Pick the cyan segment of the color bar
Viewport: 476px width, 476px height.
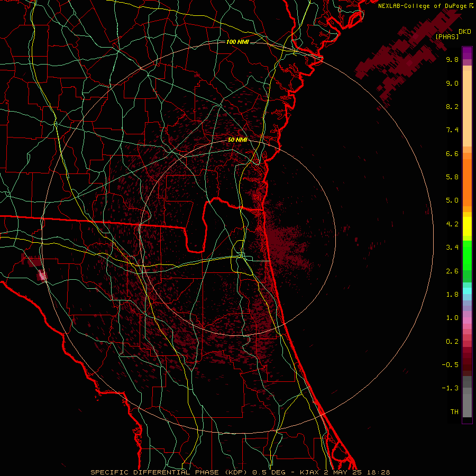click(x=467, y=291)
